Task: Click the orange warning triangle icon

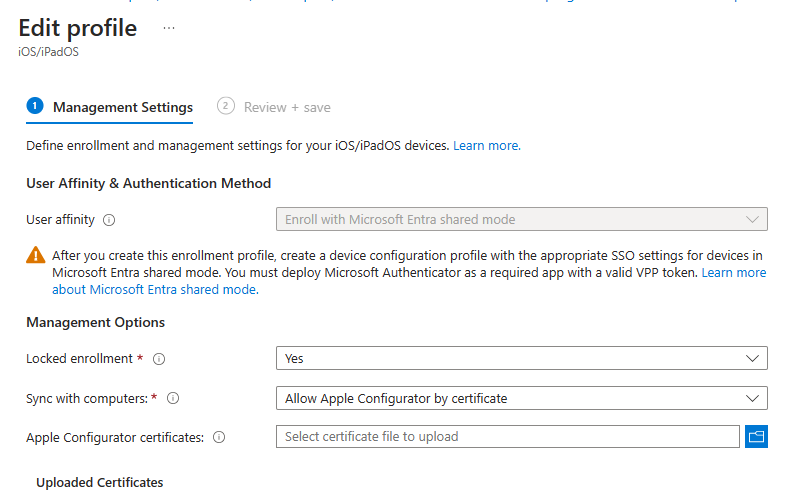Action: 35,255
